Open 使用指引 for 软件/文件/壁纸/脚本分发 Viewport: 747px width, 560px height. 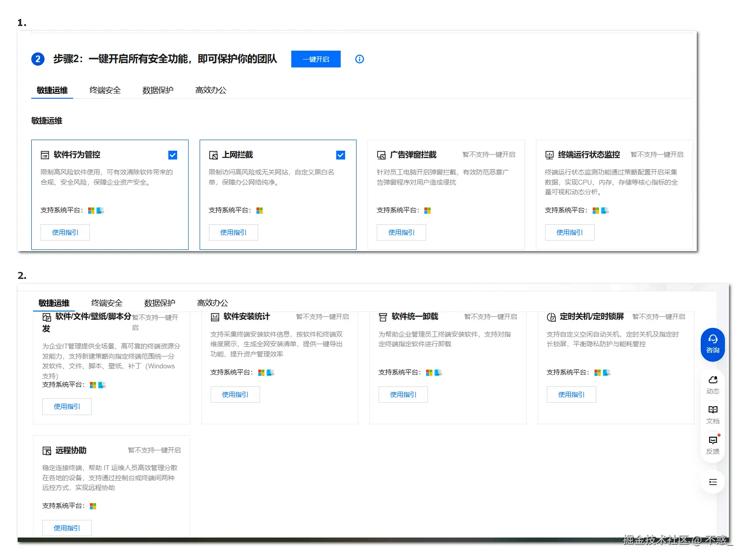tap(67, 406)
